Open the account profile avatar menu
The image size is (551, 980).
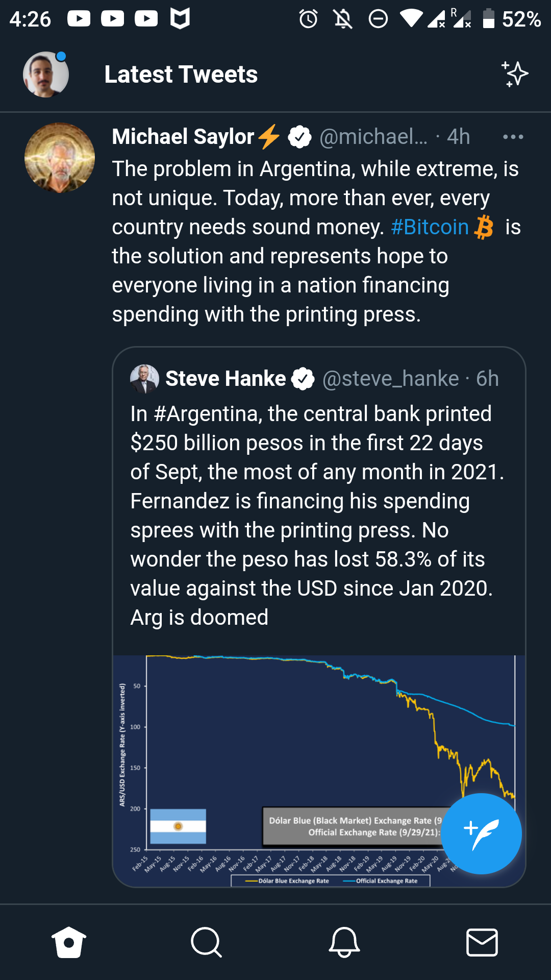coord(46,75)
